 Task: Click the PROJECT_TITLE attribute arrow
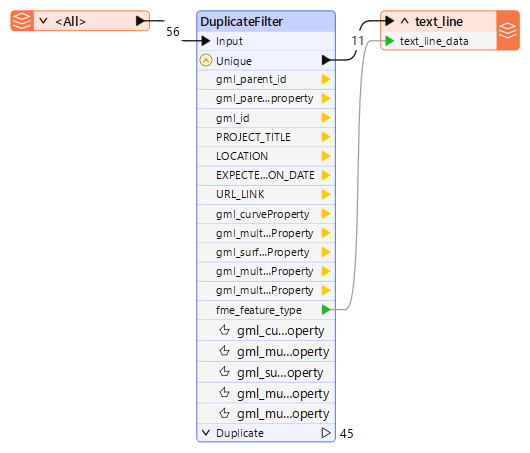(326, 137)
